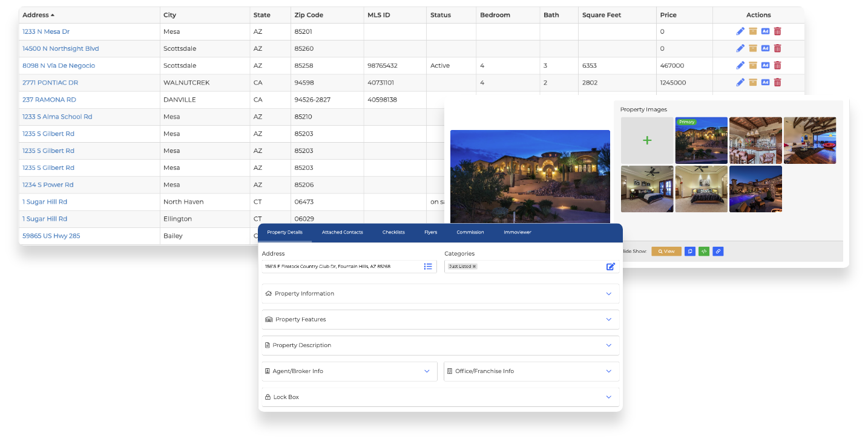This screenshot has height=442, width=868.
Task: Open the Ad creator for 2771 PONTIAC DR
Action: tap(765, 82)
